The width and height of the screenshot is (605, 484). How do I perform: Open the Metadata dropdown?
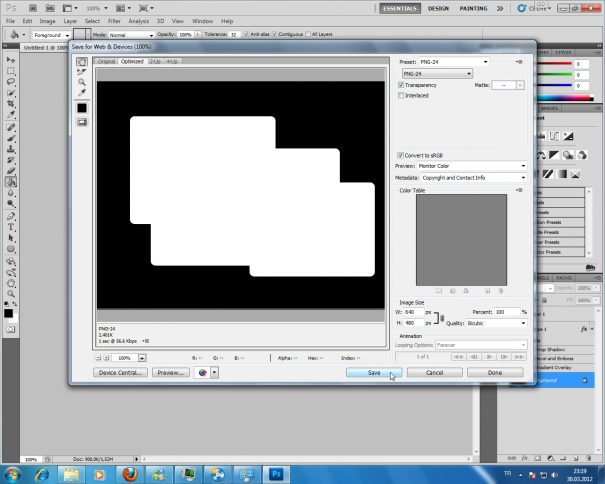[473, 178]
